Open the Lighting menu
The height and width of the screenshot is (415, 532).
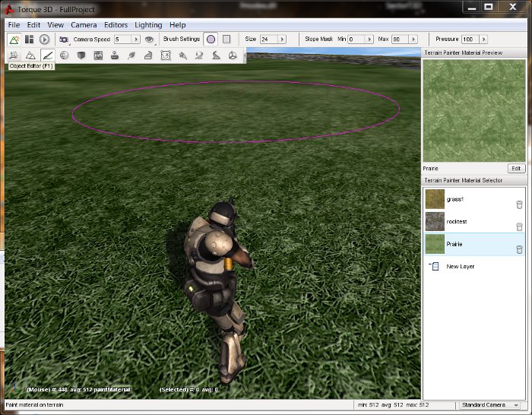(x=148, y=25)
